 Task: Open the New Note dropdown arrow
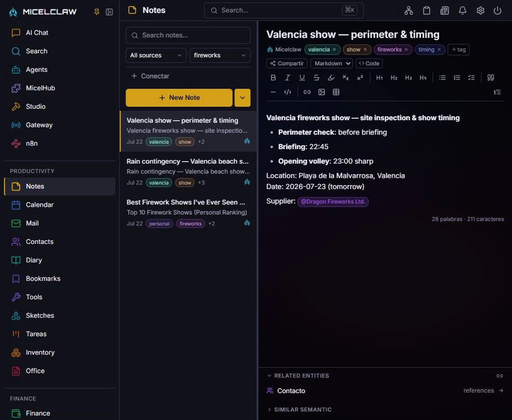(243, 98)
